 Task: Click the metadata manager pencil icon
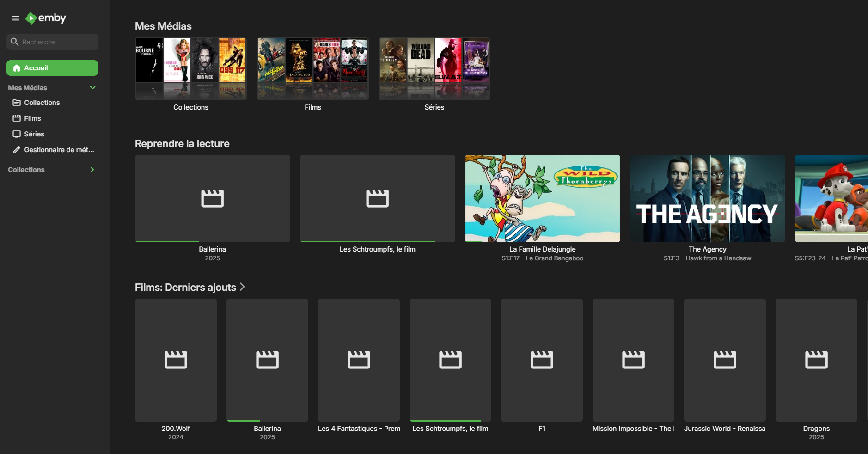pos(17,150)
